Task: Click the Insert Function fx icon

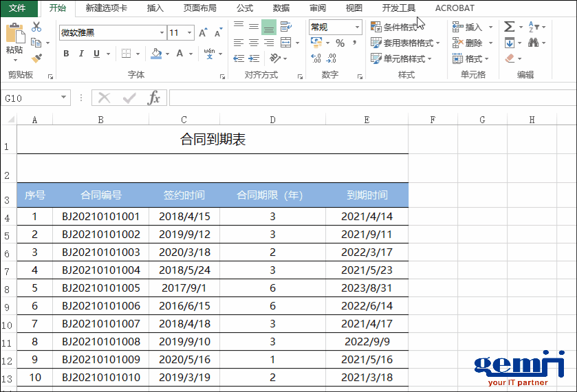Action: tap(153, 98)
